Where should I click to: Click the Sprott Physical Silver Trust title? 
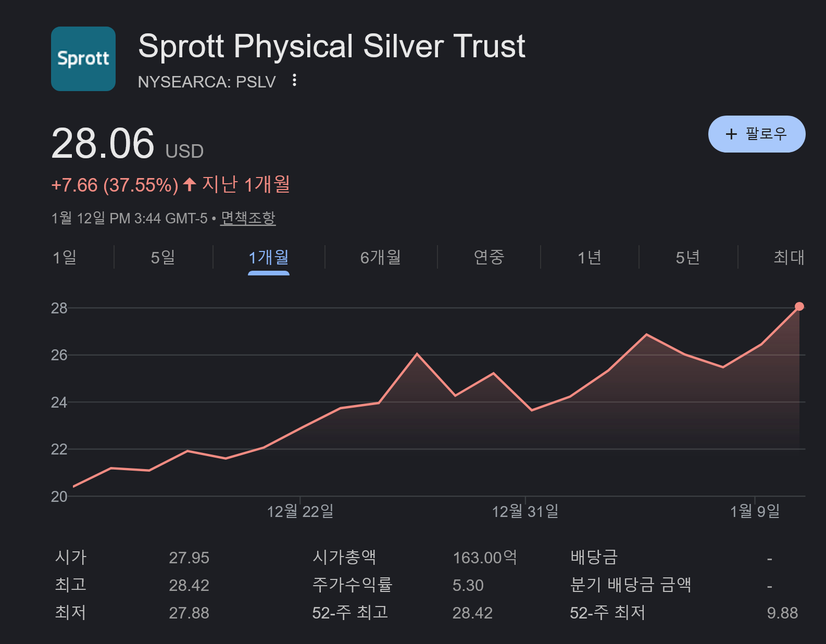(332, 46)
